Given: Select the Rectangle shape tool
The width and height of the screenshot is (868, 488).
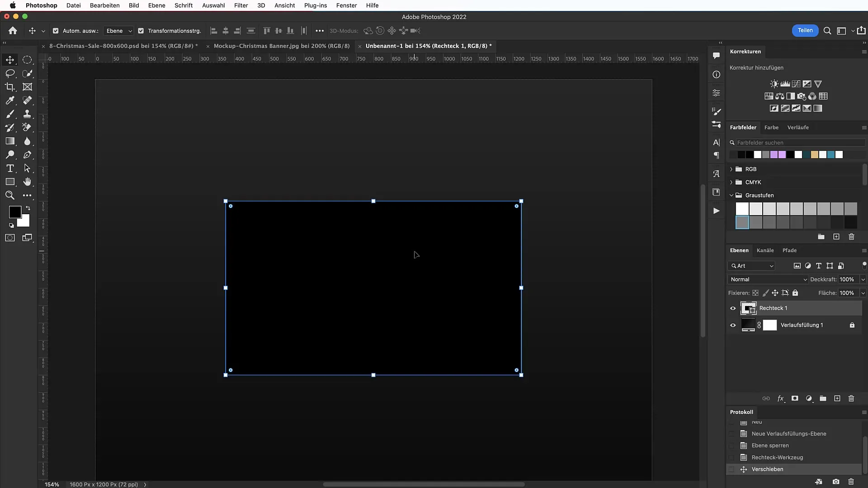Looking at the screenshot, I should click(10, 182).
